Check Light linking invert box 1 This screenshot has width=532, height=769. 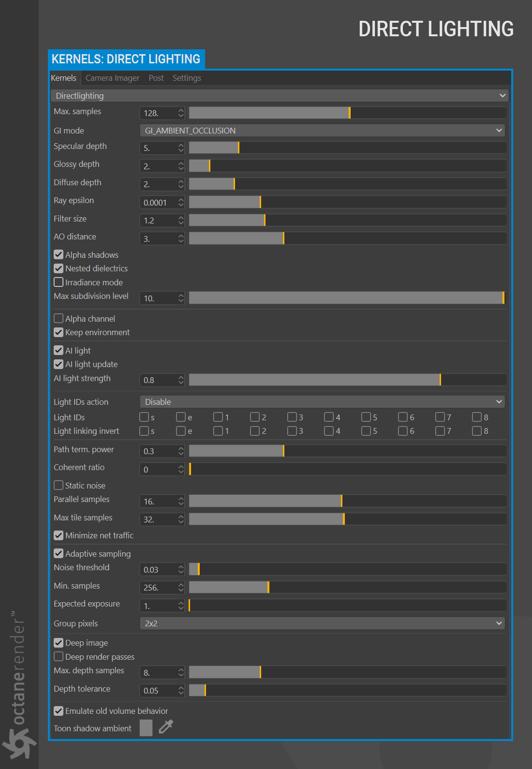click(218, 430)
